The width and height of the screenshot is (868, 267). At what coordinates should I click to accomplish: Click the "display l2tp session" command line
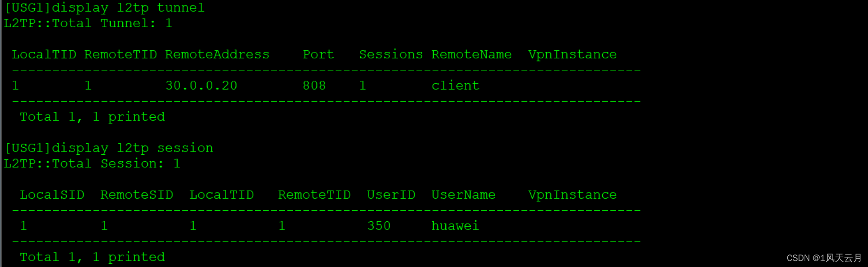(x=108, y=148)
